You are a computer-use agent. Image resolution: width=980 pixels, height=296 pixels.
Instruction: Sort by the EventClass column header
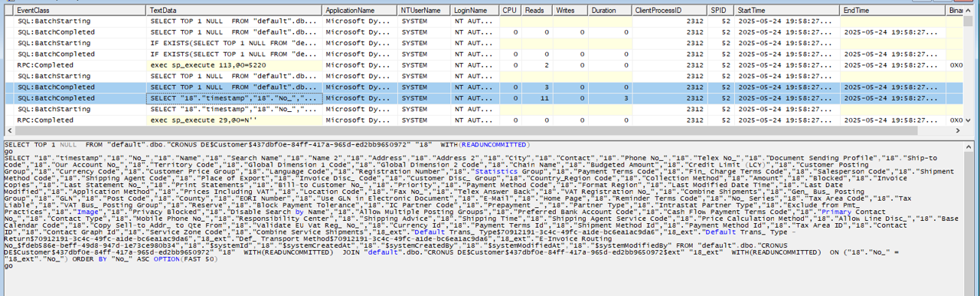click(x=80, y=11)
